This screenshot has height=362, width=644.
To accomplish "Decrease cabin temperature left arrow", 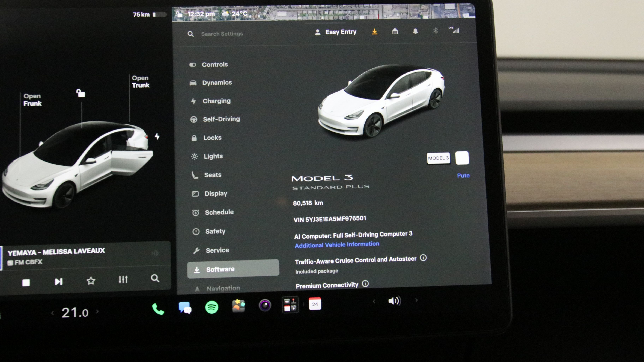I will (52, 313).
